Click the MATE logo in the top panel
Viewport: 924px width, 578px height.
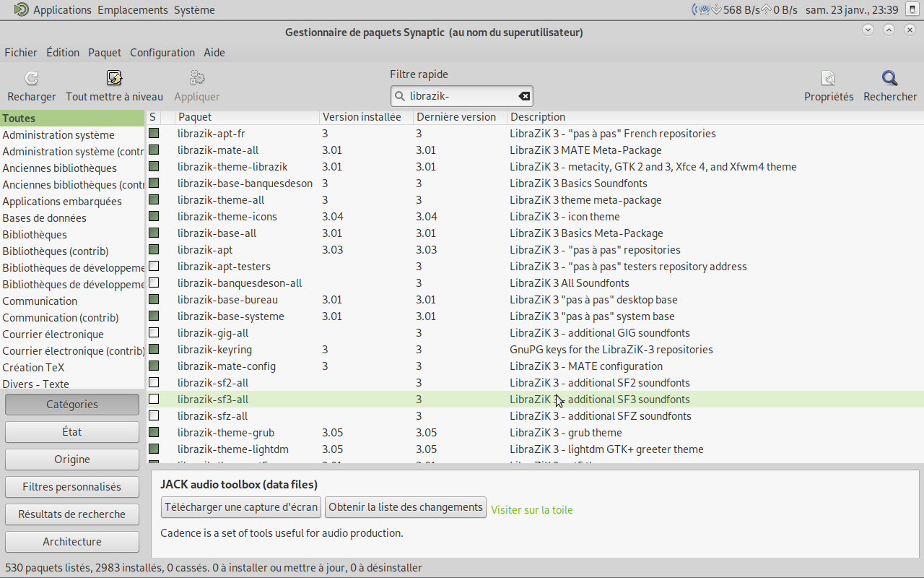pyautogui.click(x=22, y=9)
